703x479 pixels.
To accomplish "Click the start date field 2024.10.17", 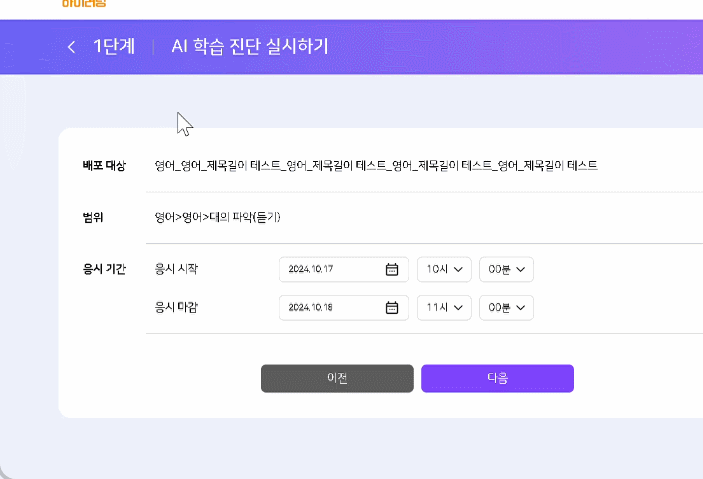I will tap(330, 269).
